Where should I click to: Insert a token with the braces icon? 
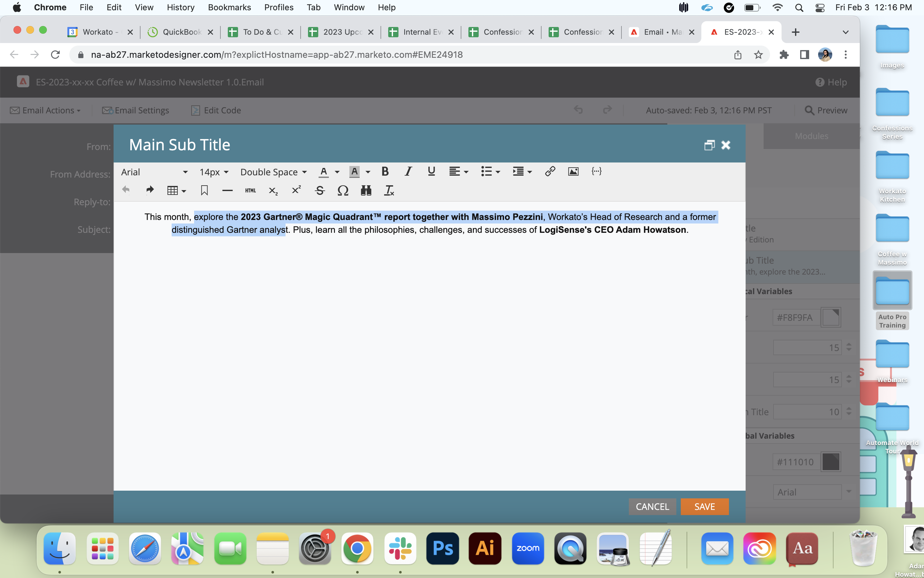[596, 172]
